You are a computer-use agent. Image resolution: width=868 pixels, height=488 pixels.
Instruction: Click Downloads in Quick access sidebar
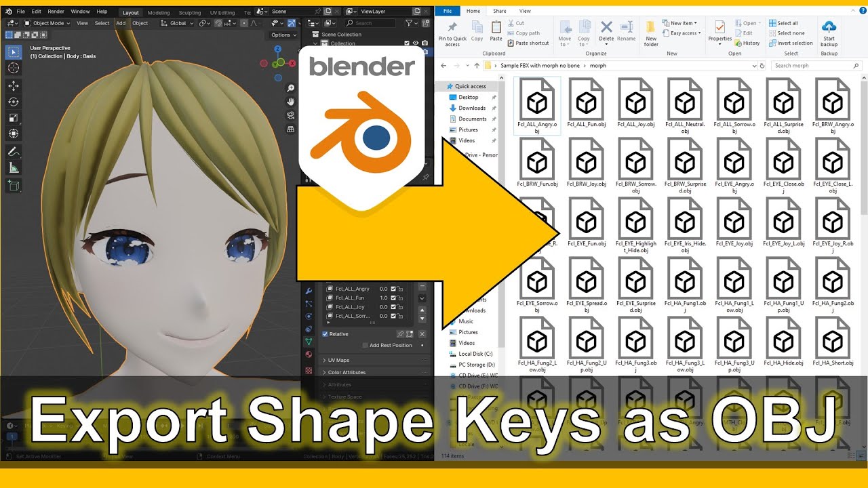(x=472, y=108)
